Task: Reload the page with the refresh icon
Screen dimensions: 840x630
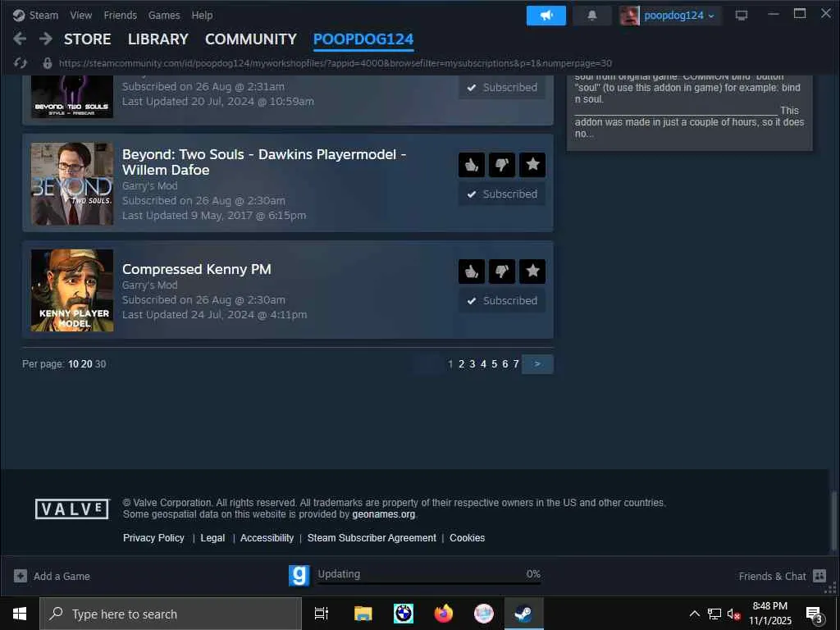Action: (21, 63)
